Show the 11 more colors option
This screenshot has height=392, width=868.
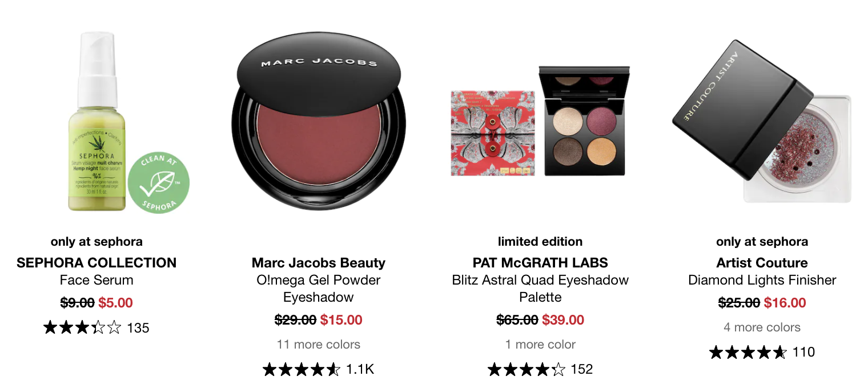pos(319,345)
